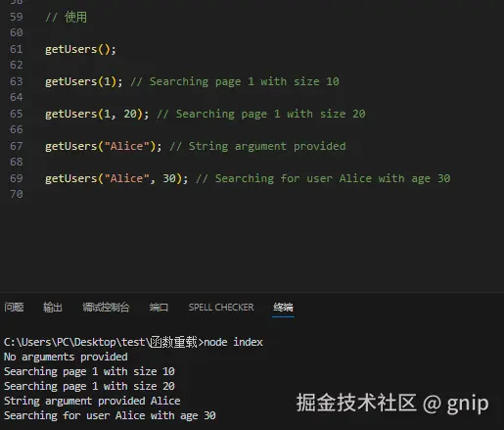Viewport: 504px width, 430px height.
Task: Select the 端口 (Ports) tab
Action: [159, 307]
